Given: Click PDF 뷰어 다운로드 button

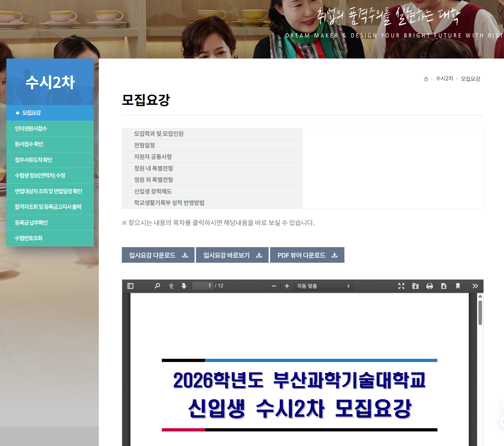Looking at the screenshot, I should pyautogui.click(x=307, y=255).
